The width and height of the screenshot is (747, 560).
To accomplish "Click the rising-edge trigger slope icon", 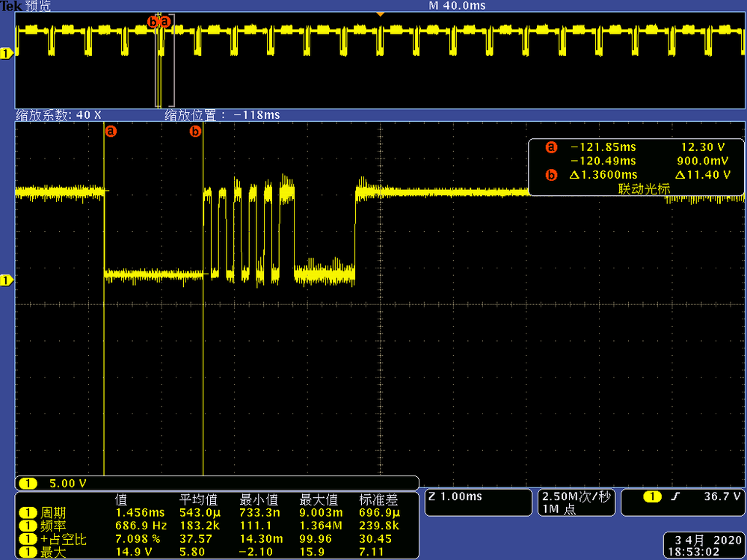I will (x=674, y=496).
